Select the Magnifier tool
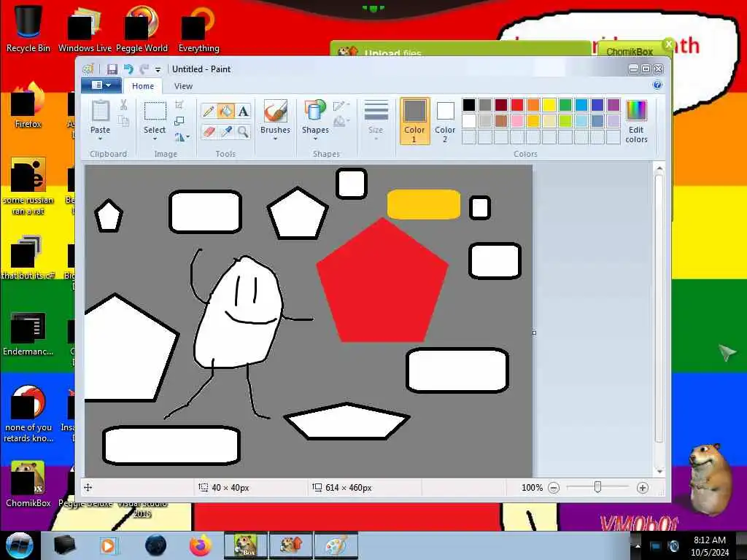Image resolution: width=747 pixels, height=560 pixels. (x=243, y=131)
